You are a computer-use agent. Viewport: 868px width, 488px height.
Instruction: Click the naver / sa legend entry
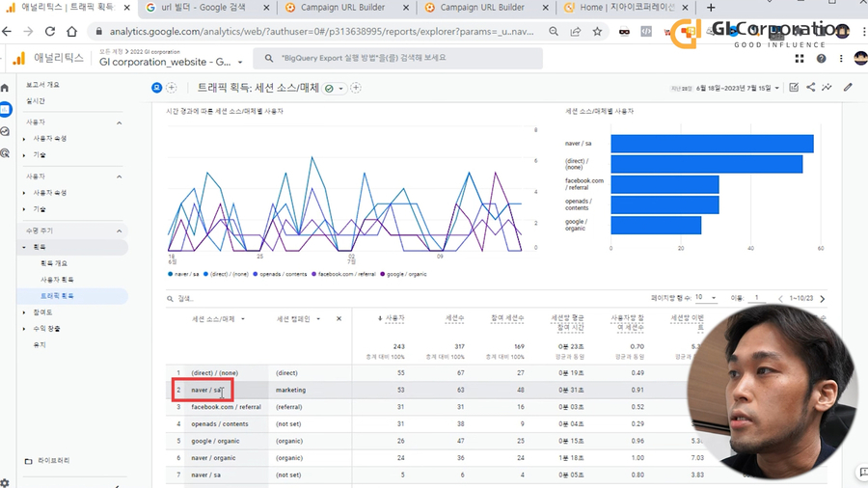click(183, 274)
